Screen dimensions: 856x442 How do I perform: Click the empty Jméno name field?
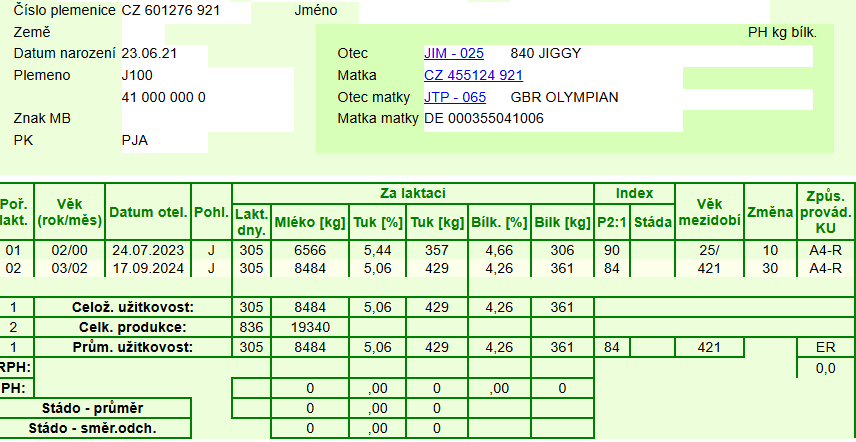[500, 11]
